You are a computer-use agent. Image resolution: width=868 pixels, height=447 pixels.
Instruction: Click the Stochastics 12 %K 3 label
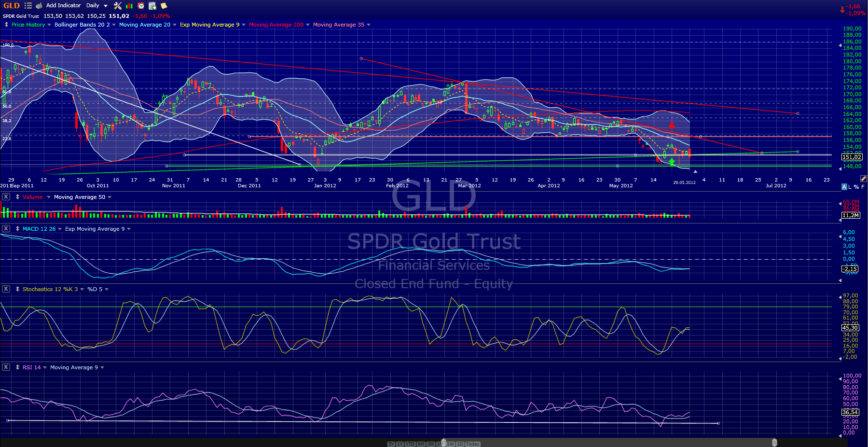pyautogui.click(x=50, y=289)
